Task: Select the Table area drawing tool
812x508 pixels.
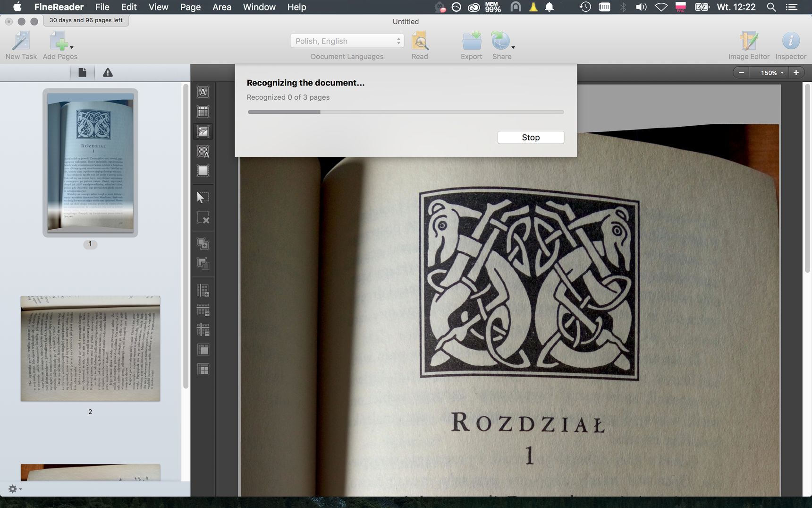Action: [x=203, y=112]
